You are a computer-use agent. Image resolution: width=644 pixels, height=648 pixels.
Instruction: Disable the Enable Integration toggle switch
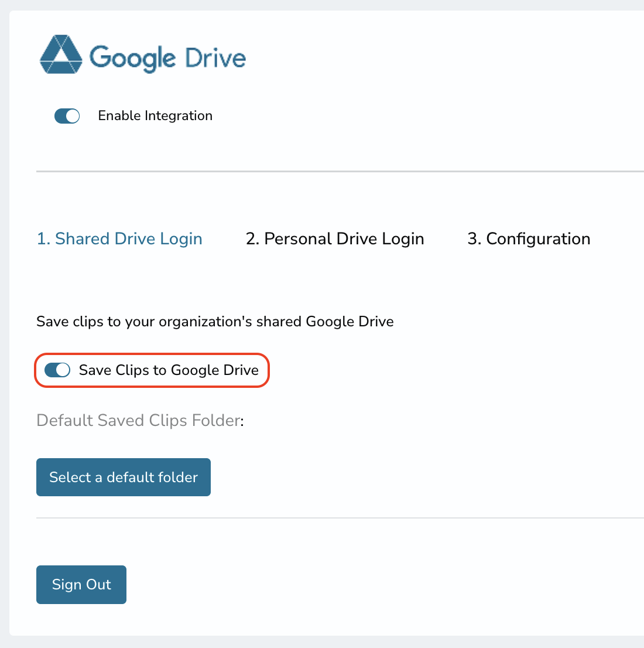pyautogui.click(x=67, y=116)
